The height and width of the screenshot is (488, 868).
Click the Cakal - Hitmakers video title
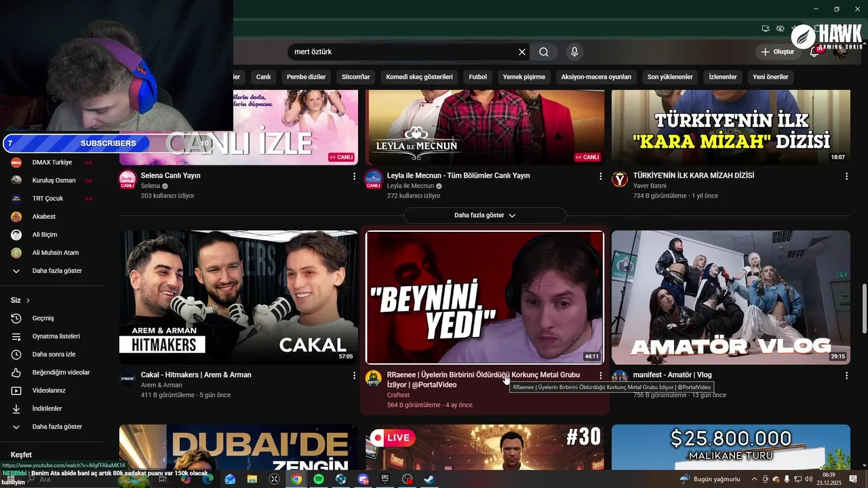tap(196, 375)
